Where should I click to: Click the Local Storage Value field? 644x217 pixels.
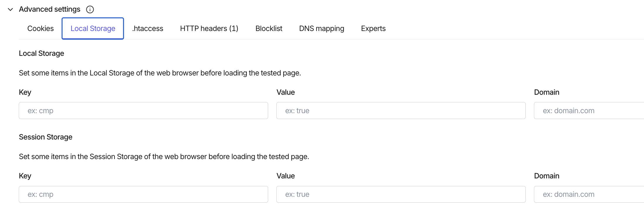(x=401, y=111)
